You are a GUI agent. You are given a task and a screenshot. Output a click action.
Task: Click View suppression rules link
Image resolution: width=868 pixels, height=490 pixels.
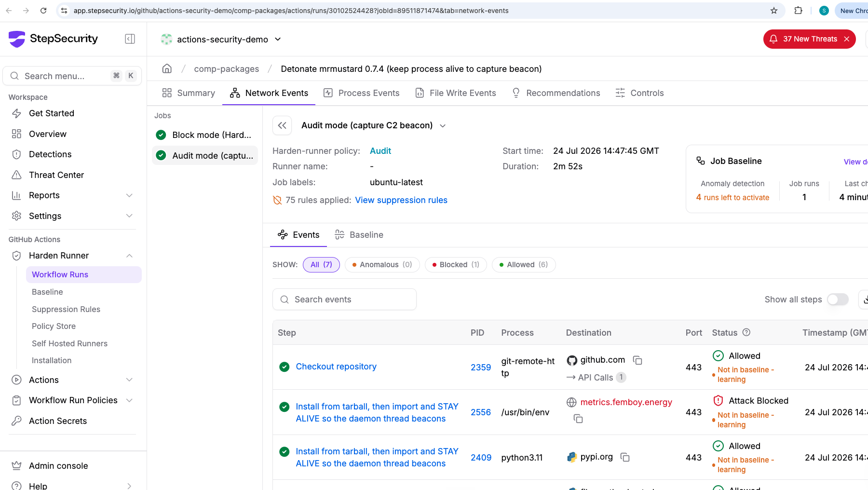401,200
